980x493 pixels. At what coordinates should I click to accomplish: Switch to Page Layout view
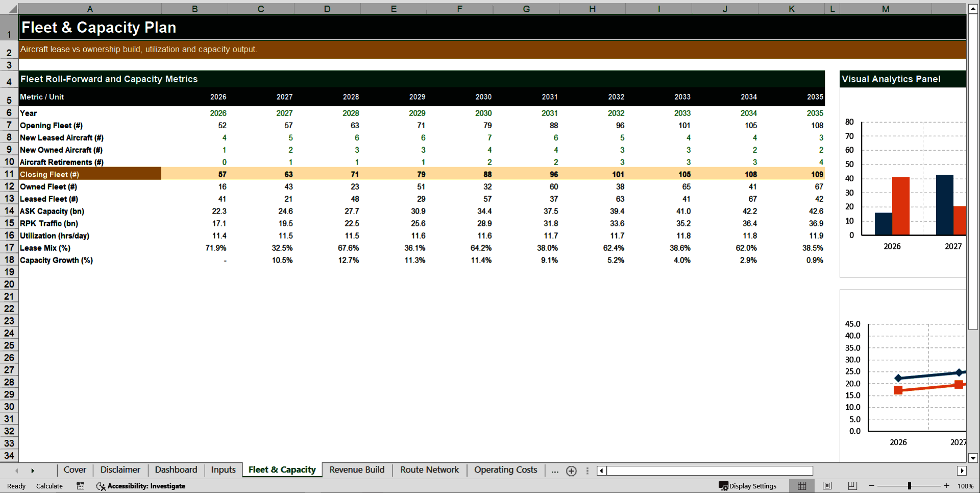(x=827, y=486)
